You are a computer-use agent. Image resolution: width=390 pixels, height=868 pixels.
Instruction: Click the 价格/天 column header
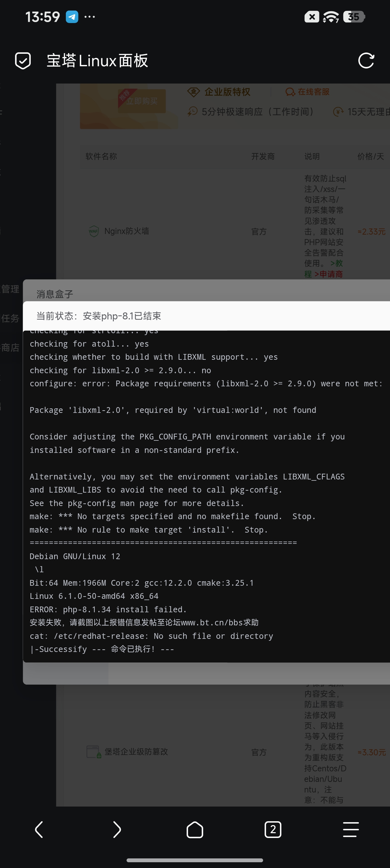point(370,156)
